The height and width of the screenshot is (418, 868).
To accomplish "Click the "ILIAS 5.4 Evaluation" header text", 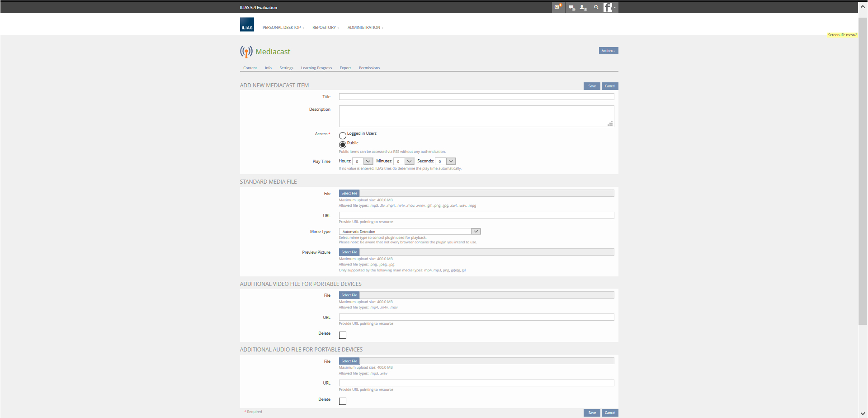I will pyautogui.click(x=259, y=8).
